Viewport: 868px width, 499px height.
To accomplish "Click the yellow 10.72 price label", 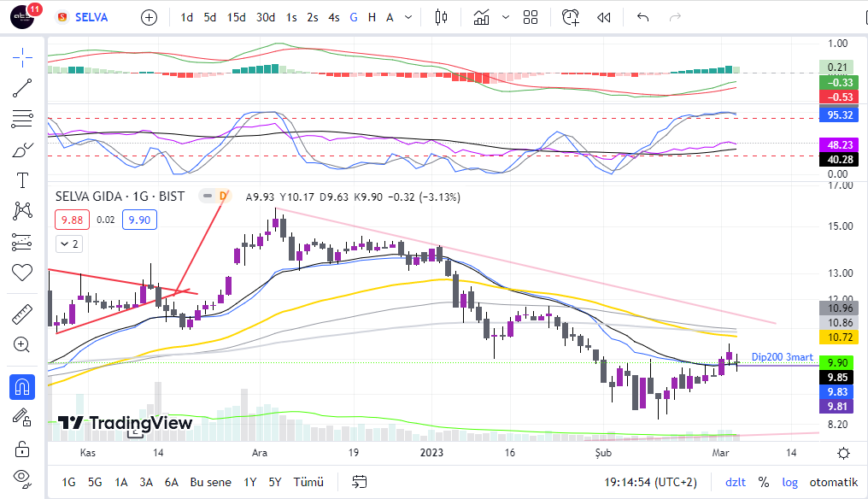I will coord(839,337).
